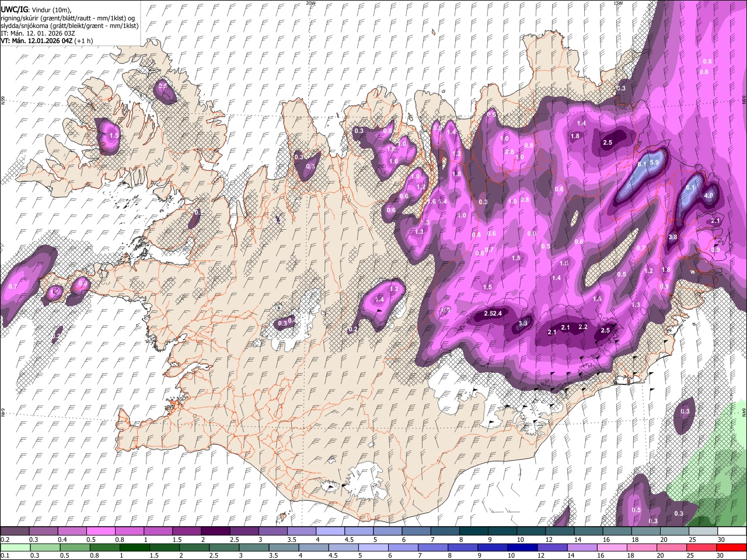Click the 0.8–1 green swatch in lower legend

click(104, 548)
